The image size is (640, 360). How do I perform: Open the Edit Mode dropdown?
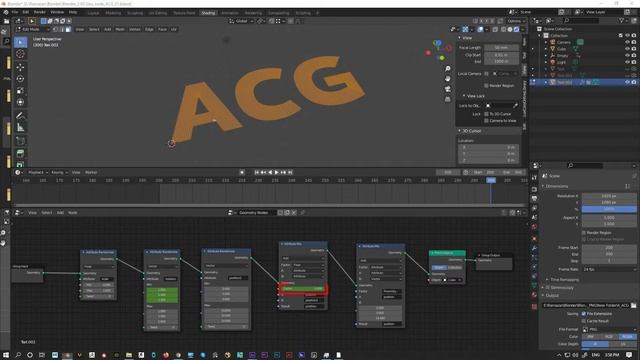pyautogui.click(x=32, y=29)
